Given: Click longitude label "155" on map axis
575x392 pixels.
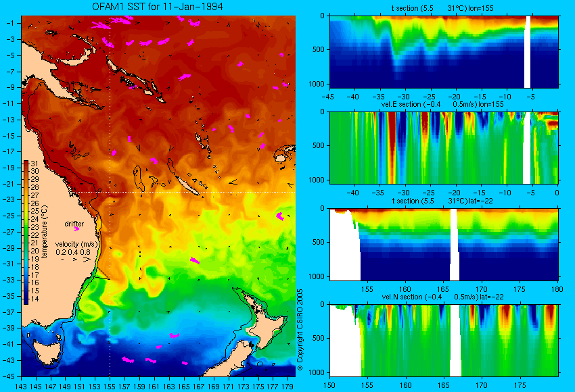Looking at the screenshot, I should pyautogui.click(x=110, y=387).
